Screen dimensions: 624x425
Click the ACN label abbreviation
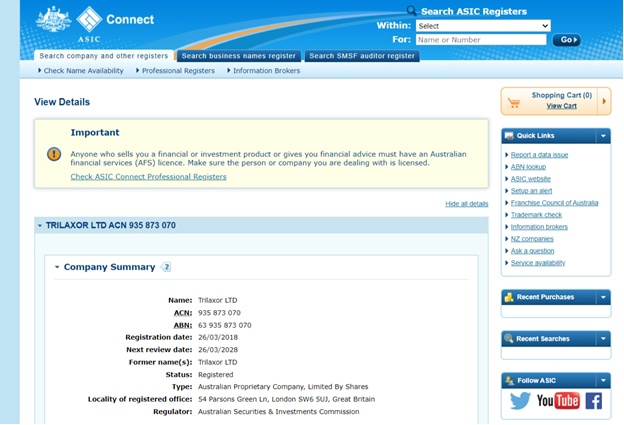click(x=183, y=313)
